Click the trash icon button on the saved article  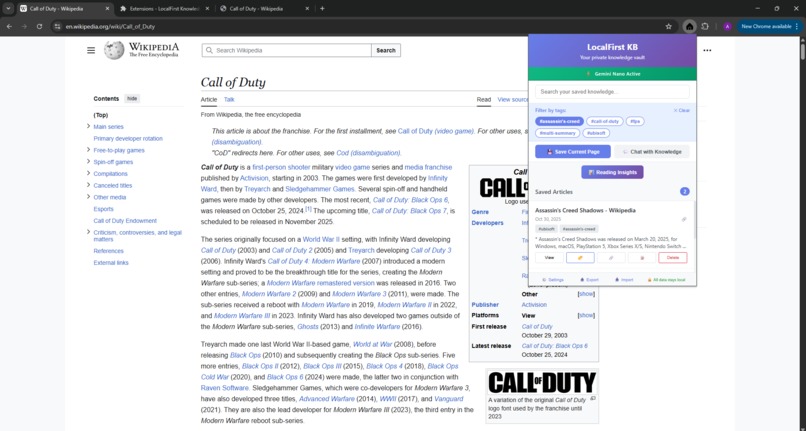tap(642, 258)
